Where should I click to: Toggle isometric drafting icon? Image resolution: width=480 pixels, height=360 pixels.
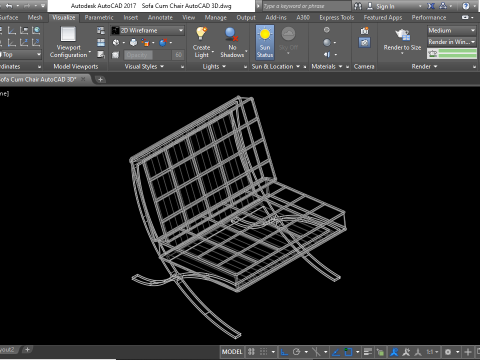click(316, 352)
